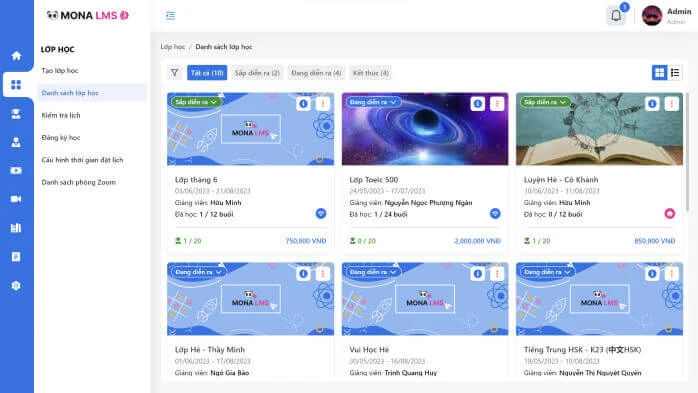Select the Sắp diễn ra (2) tab
This screenshot has height=393, width=698.
[x=257, y=73]
